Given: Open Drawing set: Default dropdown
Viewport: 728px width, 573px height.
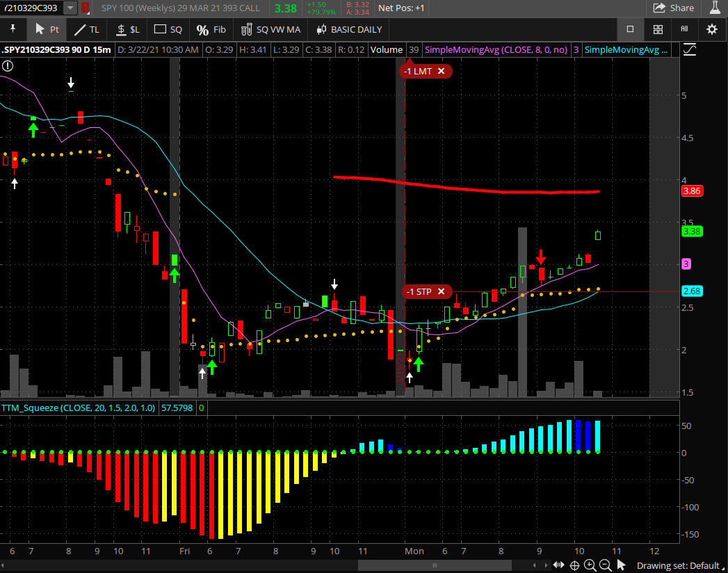Looking at the screenshot, I should coord(681,565).
